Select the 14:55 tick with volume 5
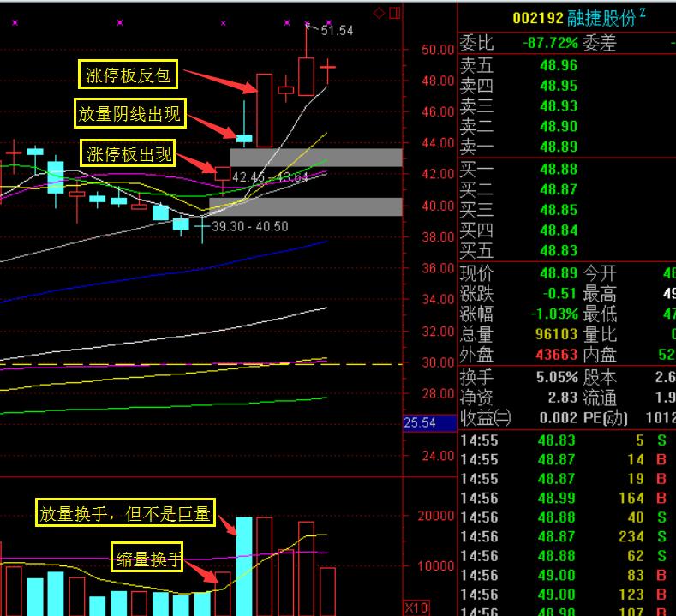676x616 pixels. tap(565, 440)
